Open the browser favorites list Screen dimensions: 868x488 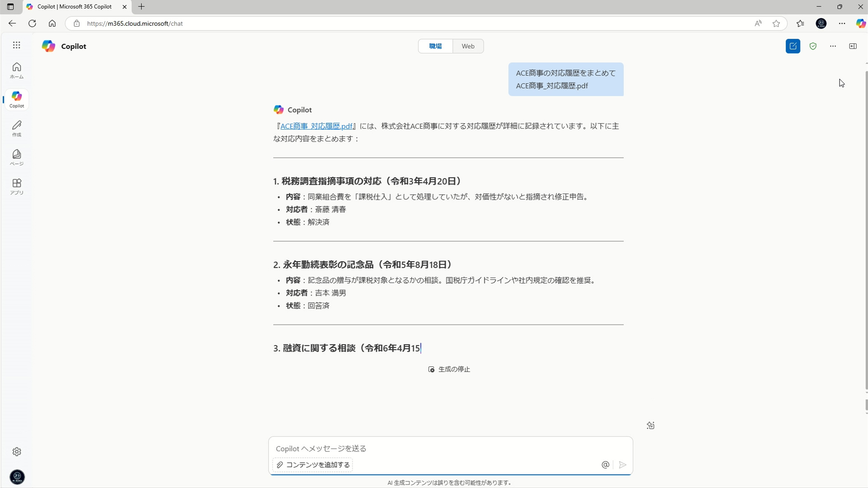click(800, 23)
